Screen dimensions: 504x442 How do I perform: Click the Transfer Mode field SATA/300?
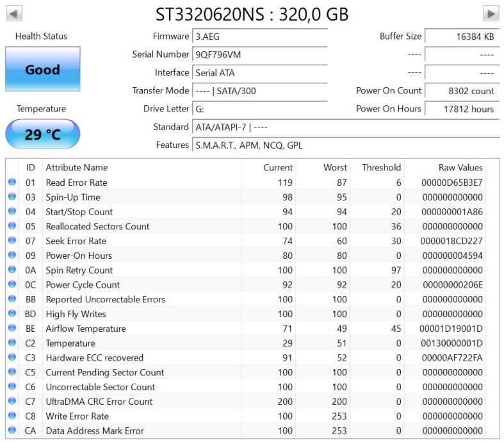point(260,91)
